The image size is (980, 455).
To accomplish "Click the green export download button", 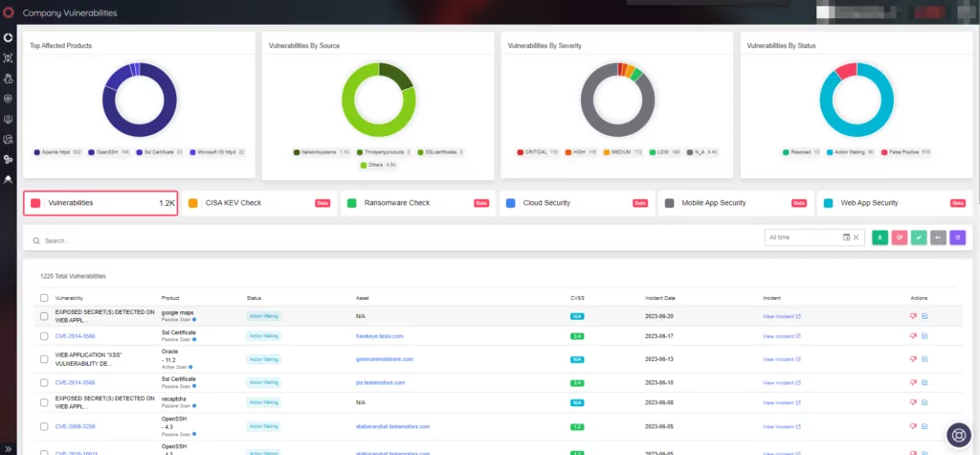I will click(x=880, y=238).
